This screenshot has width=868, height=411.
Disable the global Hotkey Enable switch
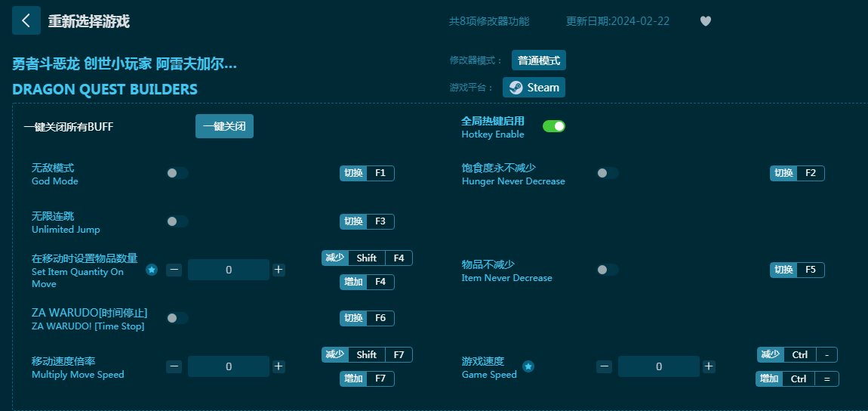click(x=553, y=126)
